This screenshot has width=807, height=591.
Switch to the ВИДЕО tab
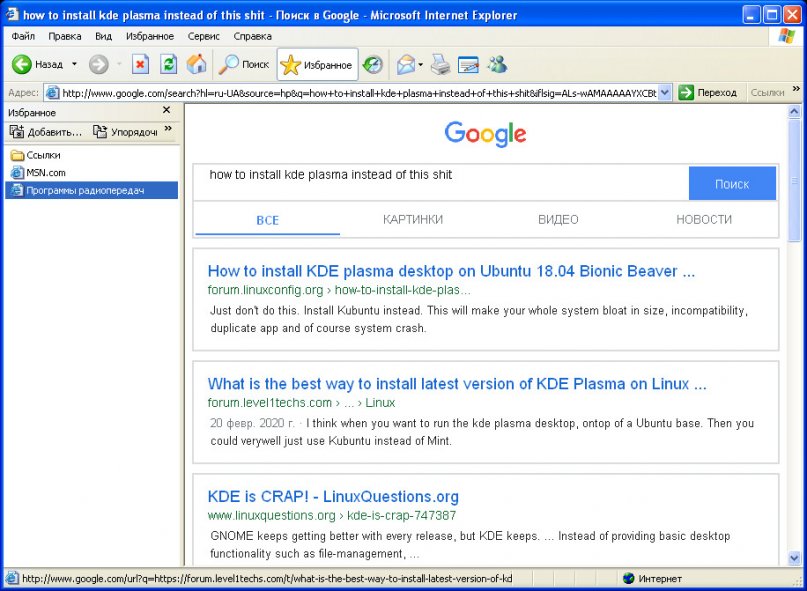tap(558, 220)
